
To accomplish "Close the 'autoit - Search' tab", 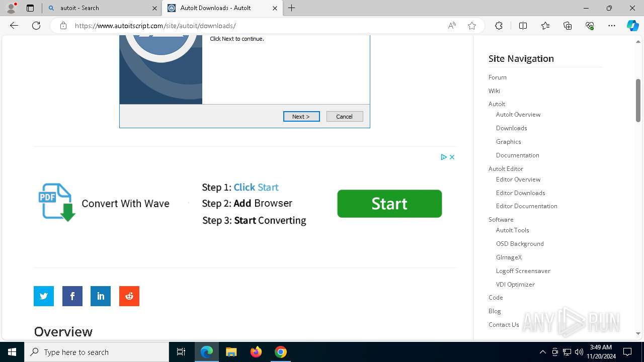I will 154,8.
